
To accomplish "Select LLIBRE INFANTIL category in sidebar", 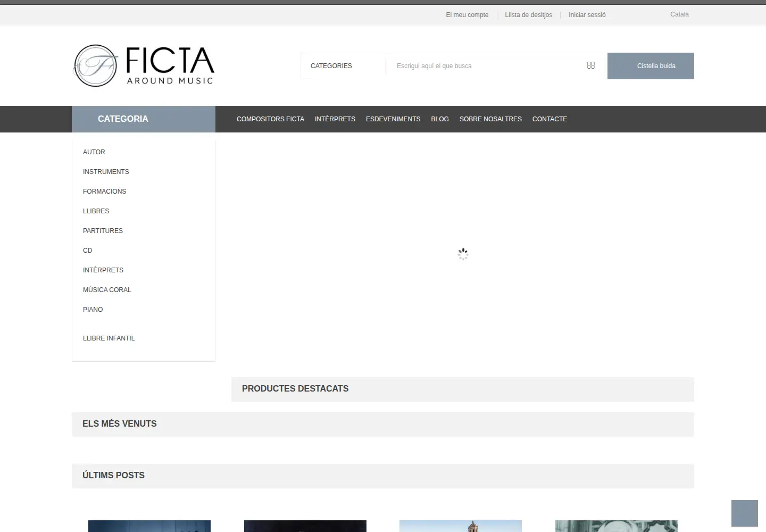I will (x=109, y=338).
